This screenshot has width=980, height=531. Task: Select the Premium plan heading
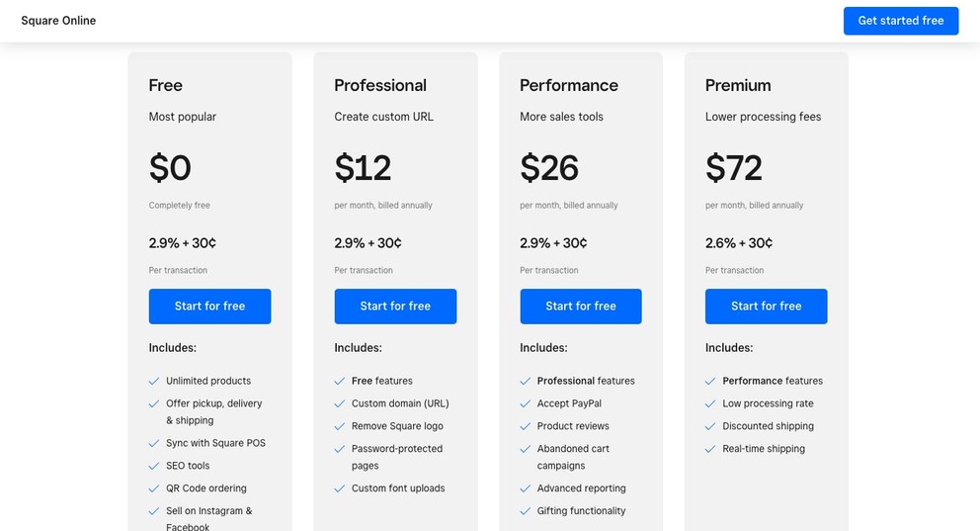tap(738, 85)
